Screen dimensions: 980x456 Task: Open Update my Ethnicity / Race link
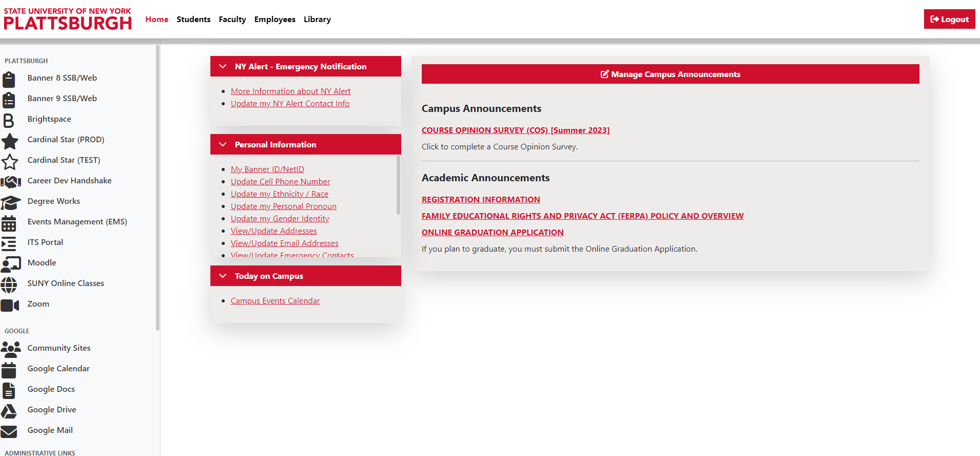280,194
